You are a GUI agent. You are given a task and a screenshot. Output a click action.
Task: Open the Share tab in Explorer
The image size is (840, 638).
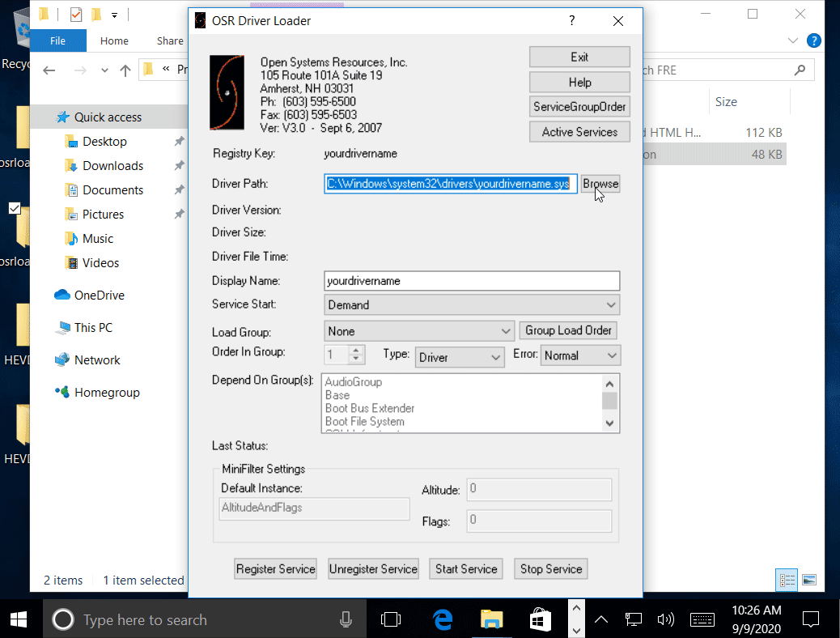click(x=170, y=40)
